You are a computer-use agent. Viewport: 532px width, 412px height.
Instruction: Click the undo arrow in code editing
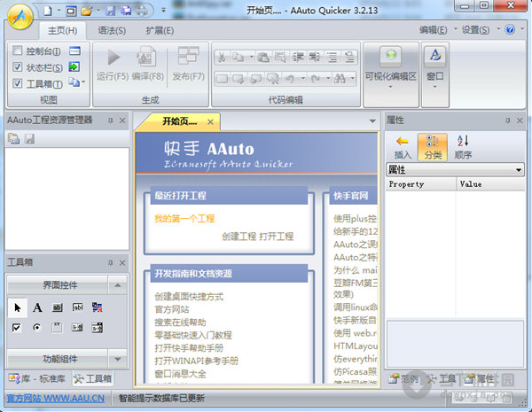(289, 79)
